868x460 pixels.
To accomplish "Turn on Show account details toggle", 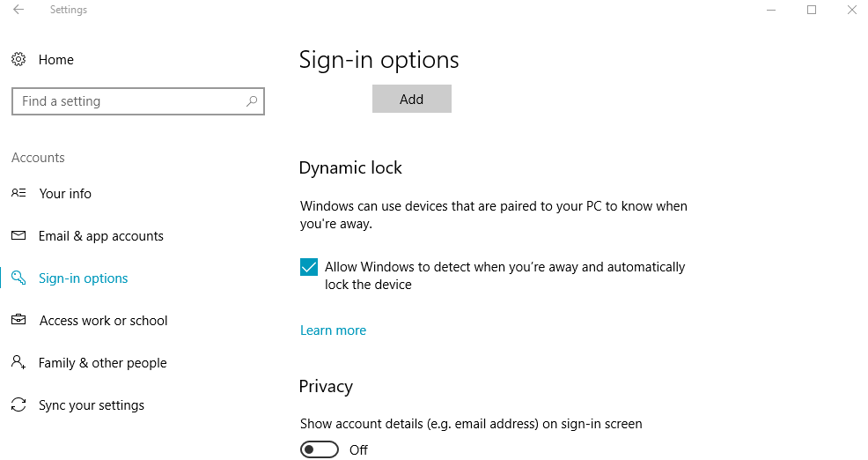I will pos(320,449).
